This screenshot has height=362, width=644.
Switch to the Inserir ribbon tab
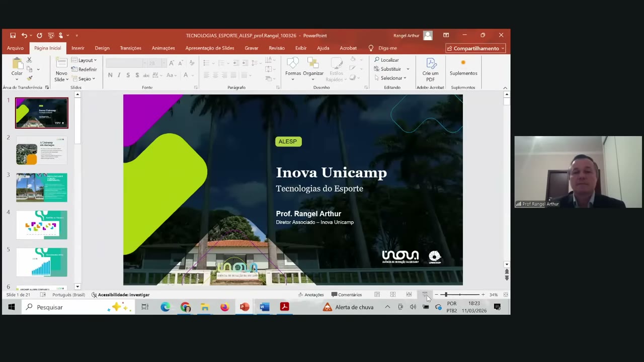[78, 48]
